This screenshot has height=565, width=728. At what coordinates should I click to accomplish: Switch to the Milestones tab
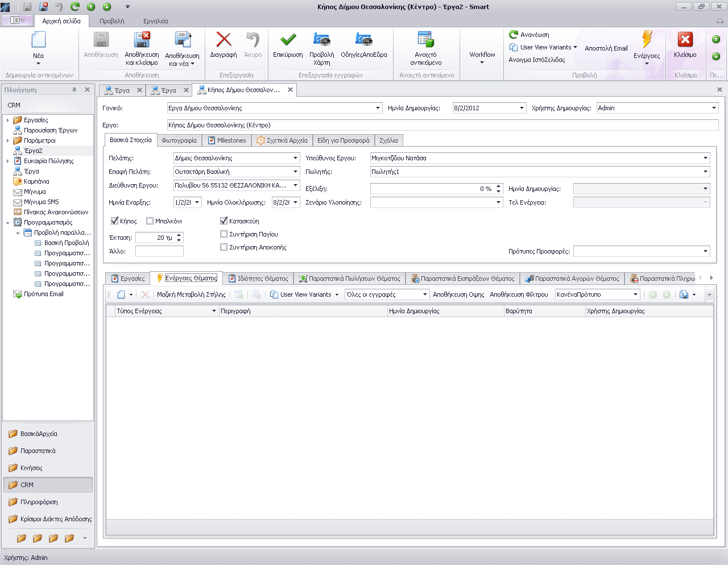(226, 140)
